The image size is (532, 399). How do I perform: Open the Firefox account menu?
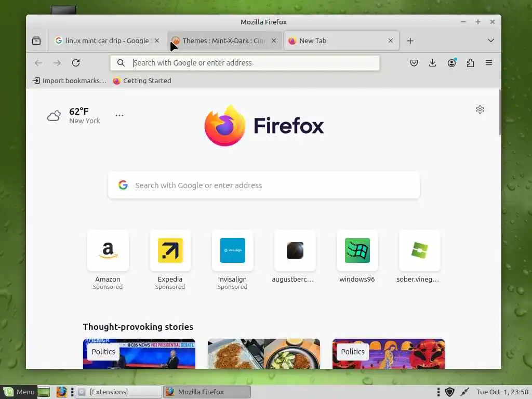[x=451, y=63]
